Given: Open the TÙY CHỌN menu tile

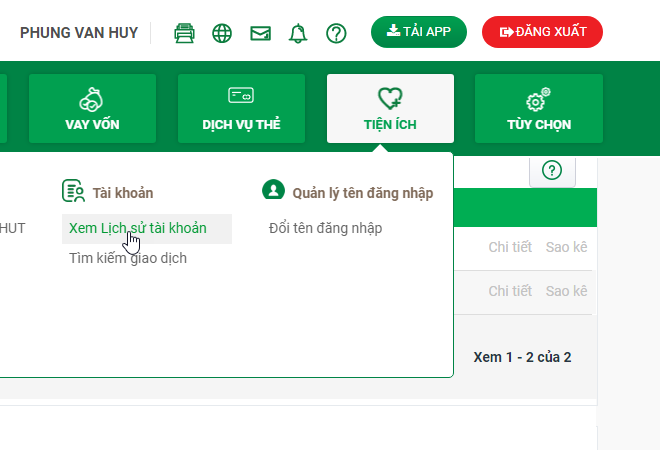Looking at the screenshot, I should [x=539, y=109].
